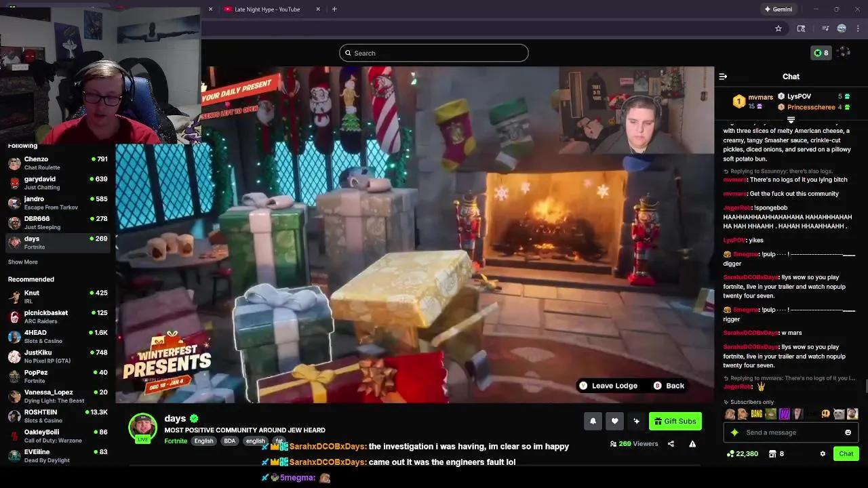The image size is (868, 488).
Task: Close the Late Night Hype YouTube tab
Action: click(317, 9)
